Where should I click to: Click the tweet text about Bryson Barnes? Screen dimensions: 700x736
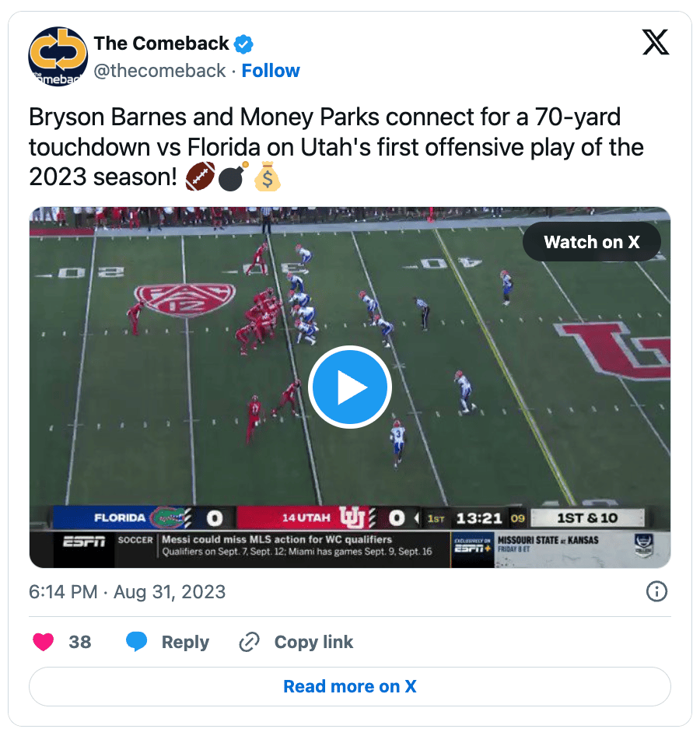coord(336,147)
